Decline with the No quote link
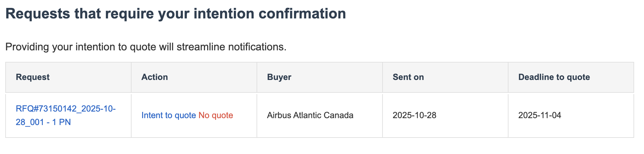 click(216, 115)
